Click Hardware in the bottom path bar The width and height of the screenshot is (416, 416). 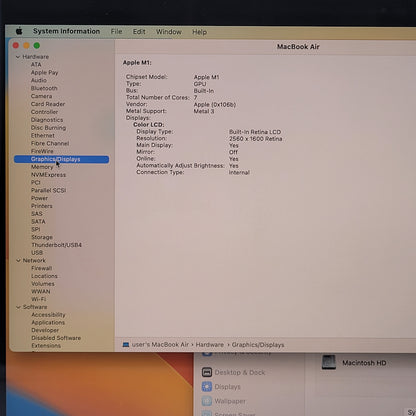pos(210,345)
